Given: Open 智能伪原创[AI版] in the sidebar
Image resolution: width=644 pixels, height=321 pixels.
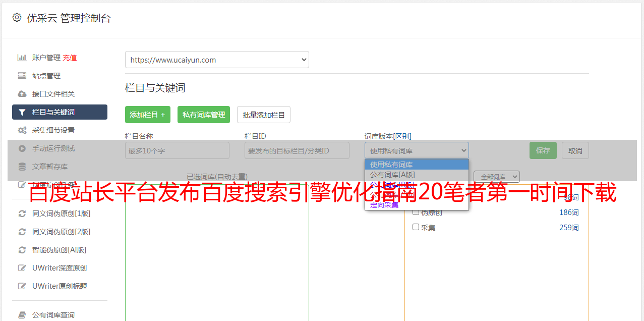Looking at the screenshot, I should [60, 250].
